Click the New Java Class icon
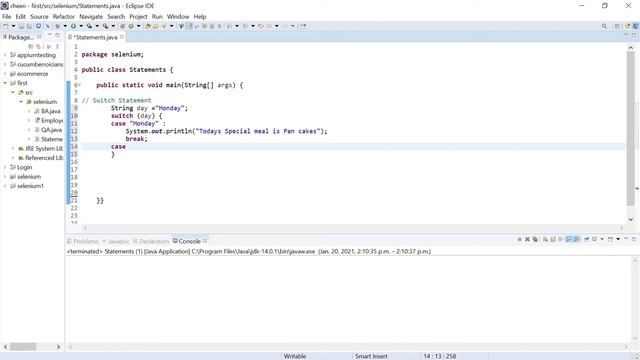Viewport: 640px width, 360px height. coord(131,26)
